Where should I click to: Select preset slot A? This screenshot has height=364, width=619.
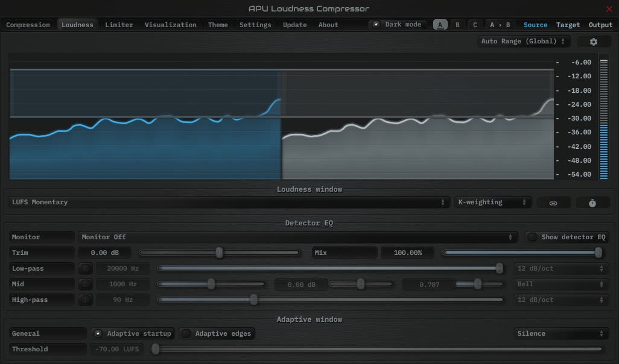click(x=440, y=25)
